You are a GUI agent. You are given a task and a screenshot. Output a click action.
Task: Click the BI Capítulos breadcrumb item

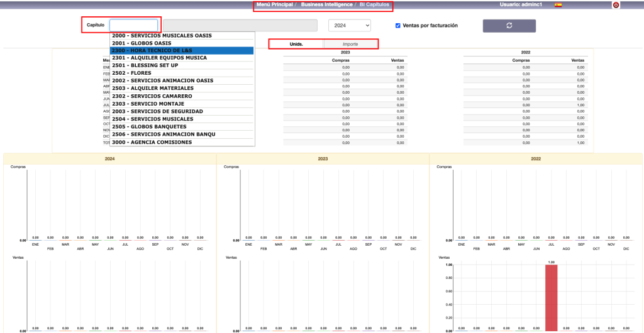click(x=374, y=5)
